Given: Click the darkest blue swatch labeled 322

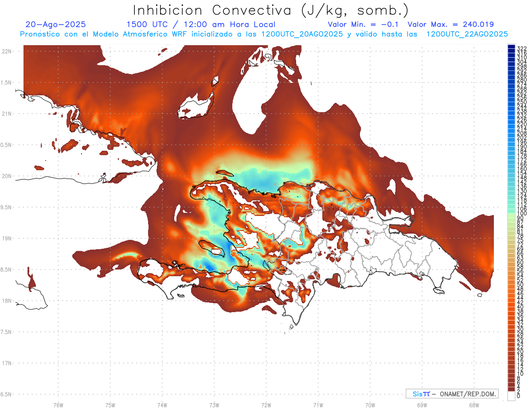Looking at the screenshot, I should [x=511, y=47].
